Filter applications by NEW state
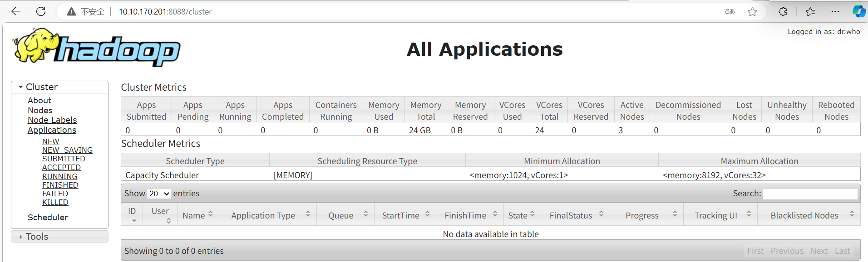Image resolution: width=868 pixels, height=262 pixels. coord(50,141)
